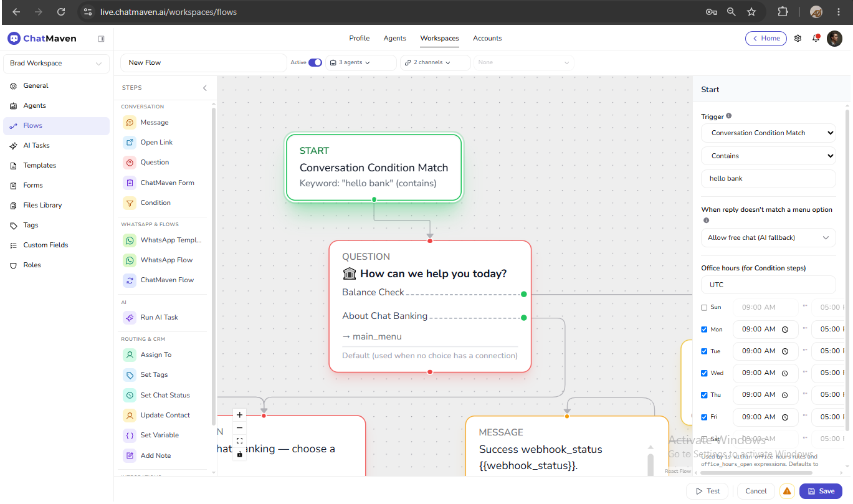Click the Condition filter step icon
This screenshot has height=504, width=853.
tap(130, 203)
